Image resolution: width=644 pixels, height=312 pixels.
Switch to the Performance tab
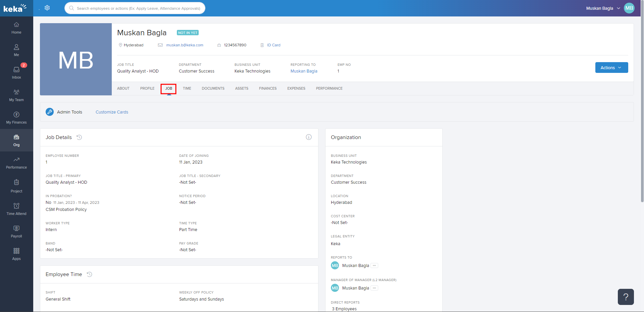coord(329,88)
